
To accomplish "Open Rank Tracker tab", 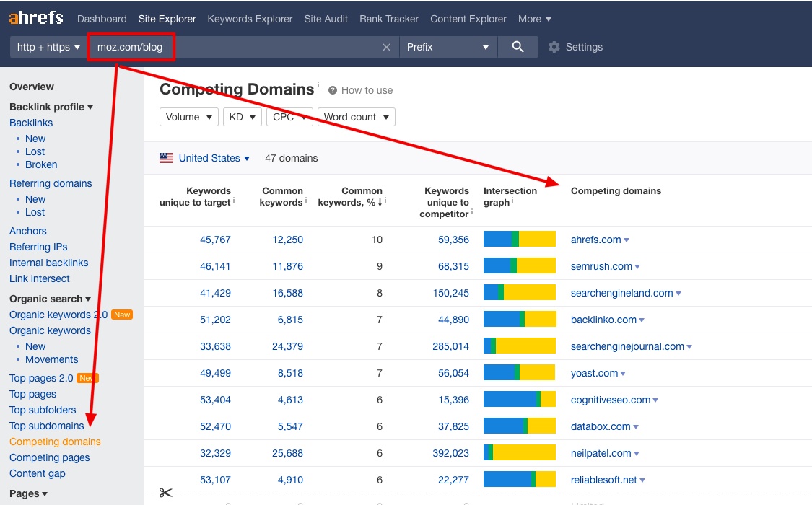I will 389,19.
